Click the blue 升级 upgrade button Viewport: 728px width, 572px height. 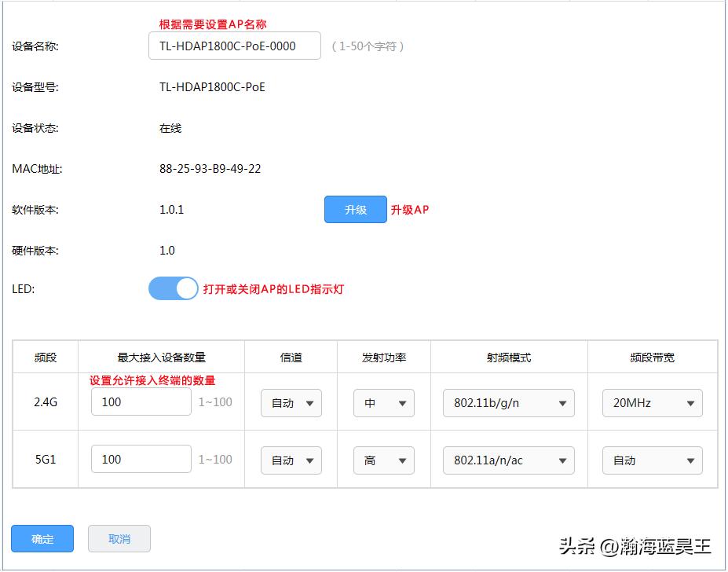[x=355, y=210]
